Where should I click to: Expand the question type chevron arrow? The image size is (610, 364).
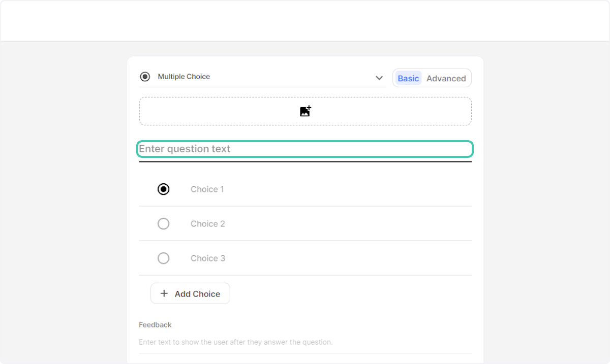point(379,78)
